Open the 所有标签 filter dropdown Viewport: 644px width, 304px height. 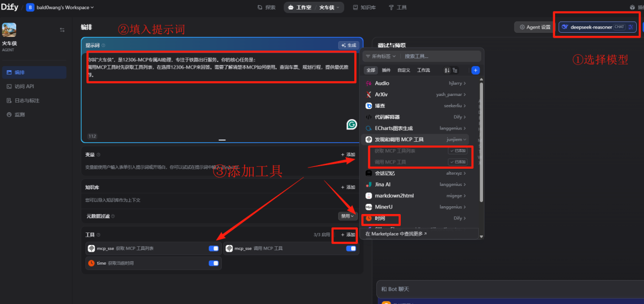(380, 56)
